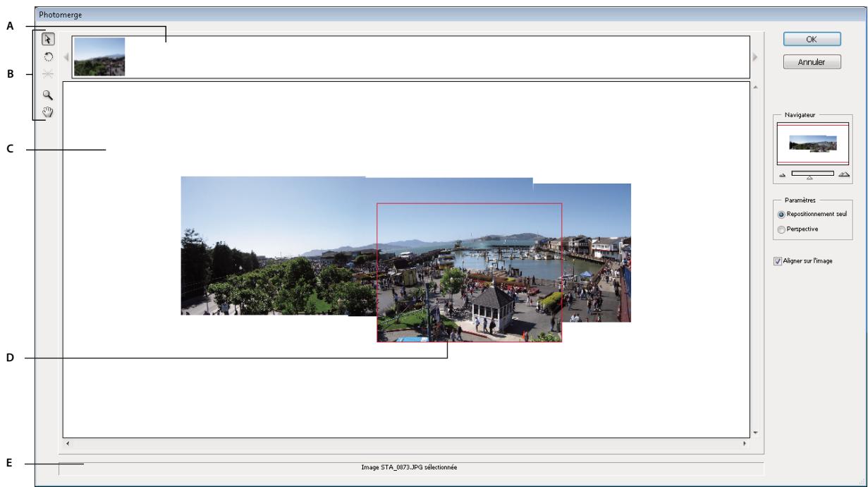Click the vertical scrollbar up arrow
This screenshot has height=487, width=868.
(x=755, y=88)
